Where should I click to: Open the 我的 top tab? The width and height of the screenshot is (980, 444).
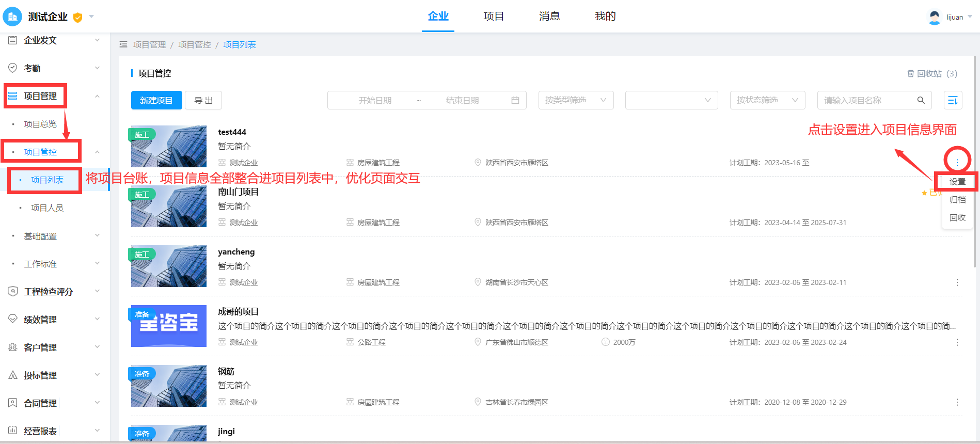pyautogui.click(x=605, y=16)
